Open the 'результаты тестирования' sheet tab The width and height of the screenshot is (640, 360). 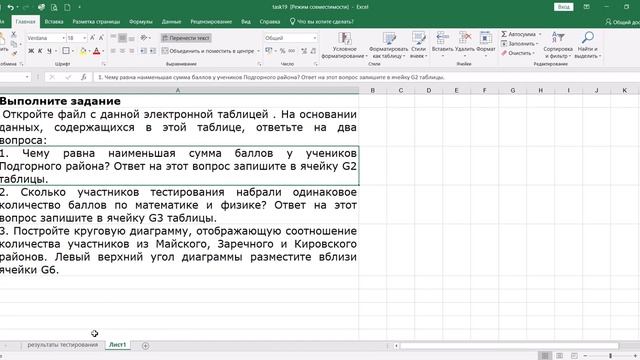pyautogui.click(x=63, y=345)
